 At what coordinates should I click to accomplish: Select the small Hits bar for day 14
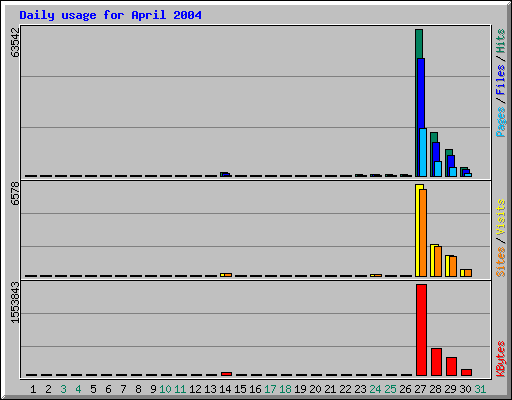coord(222,174)
